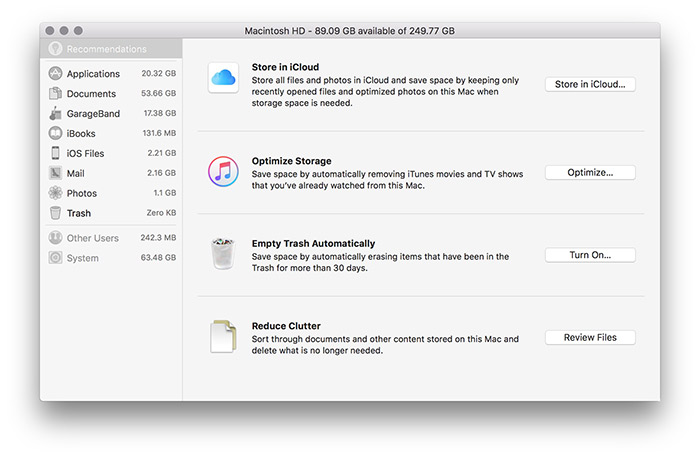
Task: Turn On Empty Trash Automatically
Action: click(x=589, y=255)
